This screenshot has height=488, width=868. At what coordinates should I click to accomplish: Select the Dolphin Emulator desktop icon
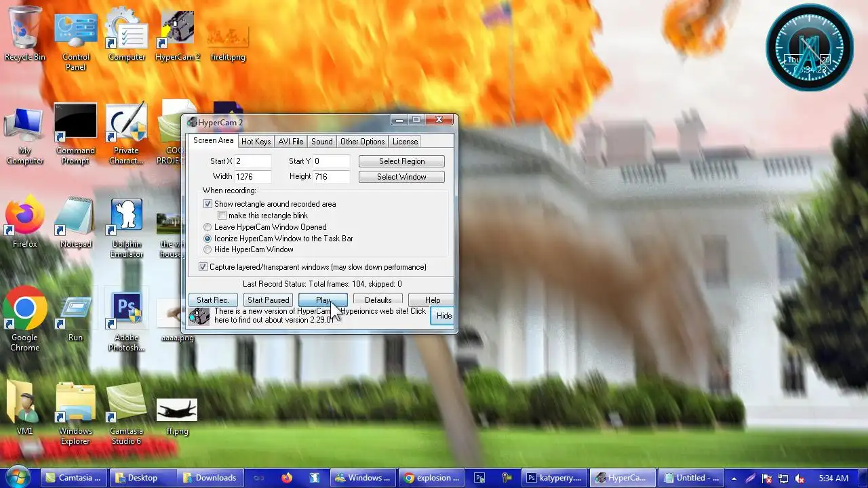(x=127, y=228)
